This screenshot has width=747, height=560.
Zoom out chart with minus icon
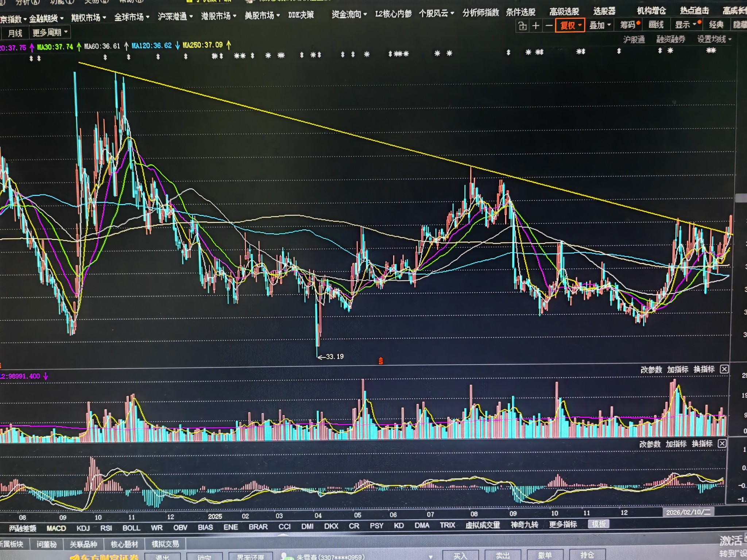pos(549,26)
